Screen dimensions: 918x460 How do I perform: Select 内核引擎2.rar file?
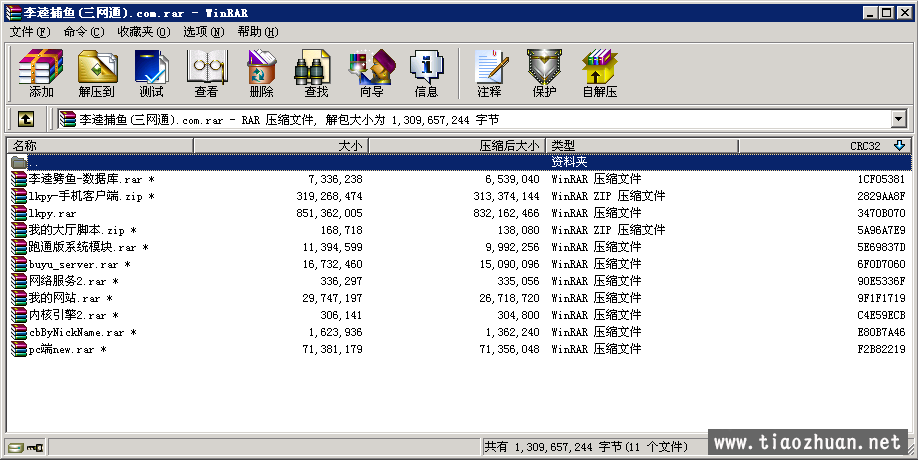pos(74,315)
